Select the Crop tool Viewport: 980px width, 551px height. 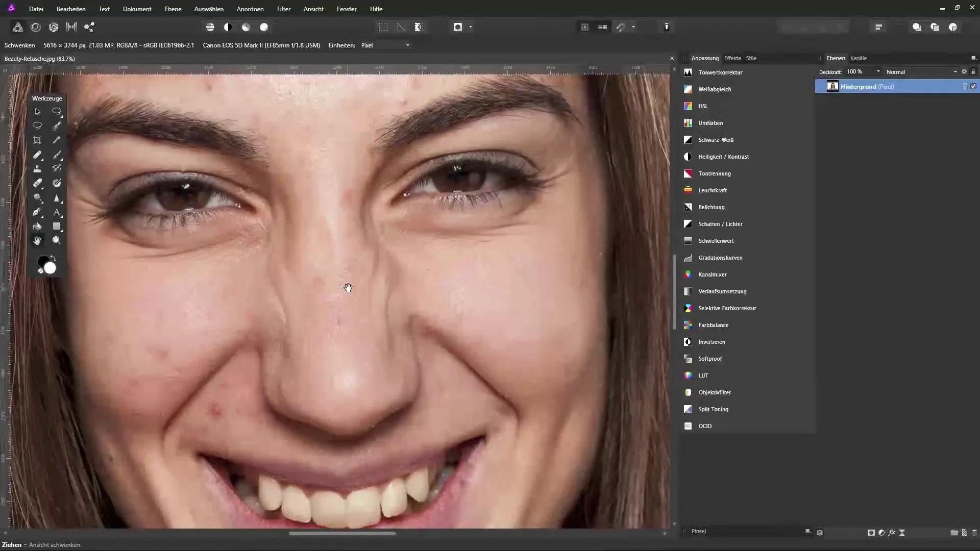tap(37, 140)
